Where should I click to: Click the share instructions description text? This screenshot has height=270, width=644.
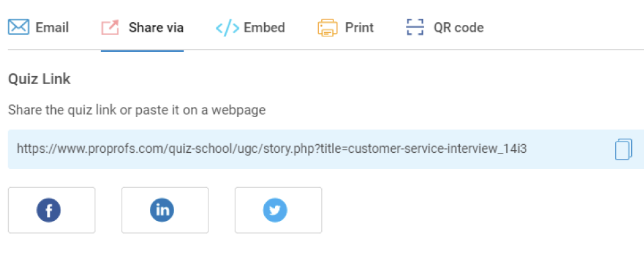136,110
